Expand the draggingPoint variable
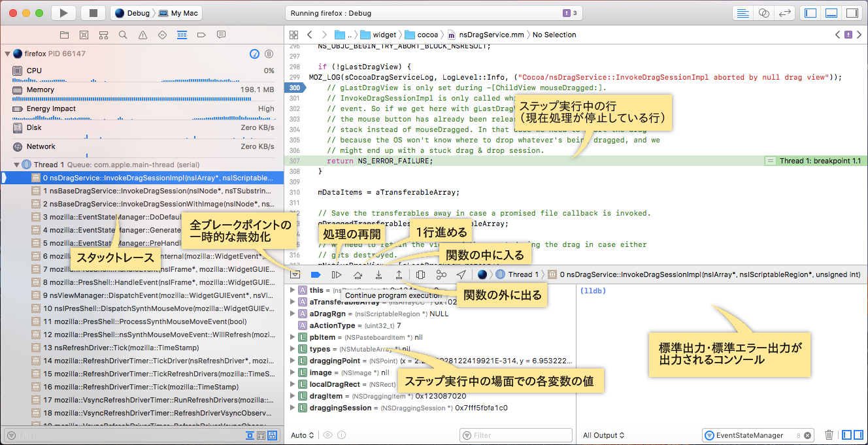Image resolution: width=868 pixels, height=445 pixels. pos(292,361)
